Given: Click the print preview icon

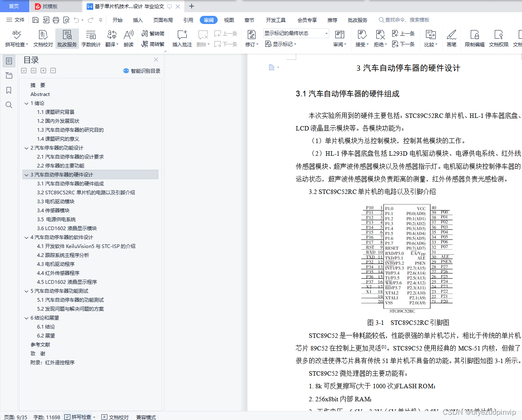Looking at the screenshot, I should [x=66, y=20].
